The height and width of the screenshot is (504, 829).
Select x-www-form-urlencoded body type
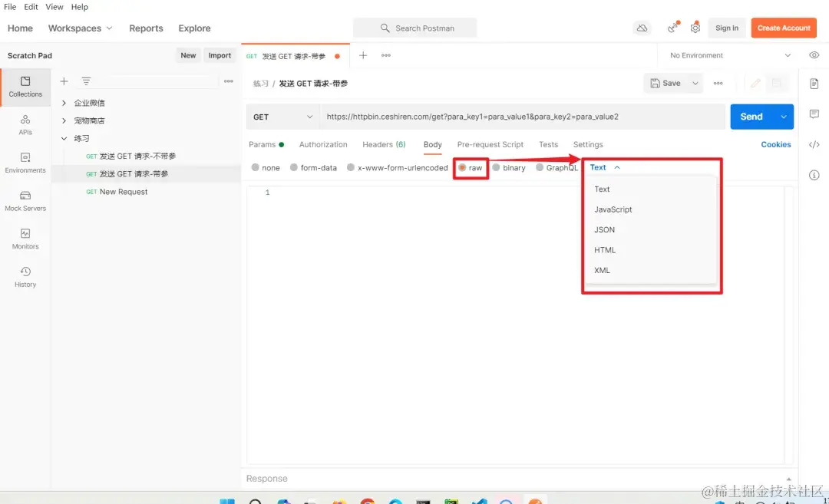(x=397, y=167)
